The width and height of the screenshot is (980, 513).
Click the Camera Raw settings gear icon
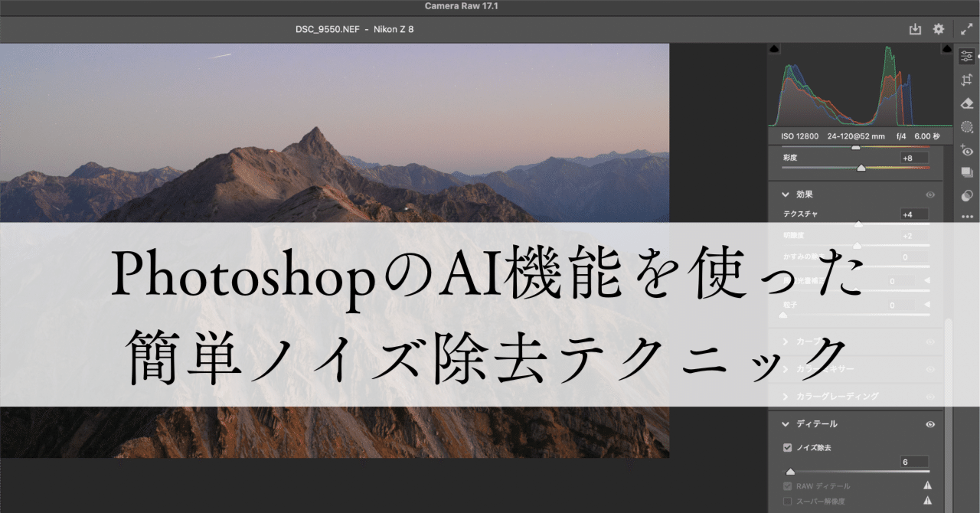click(x=938, y=29)
